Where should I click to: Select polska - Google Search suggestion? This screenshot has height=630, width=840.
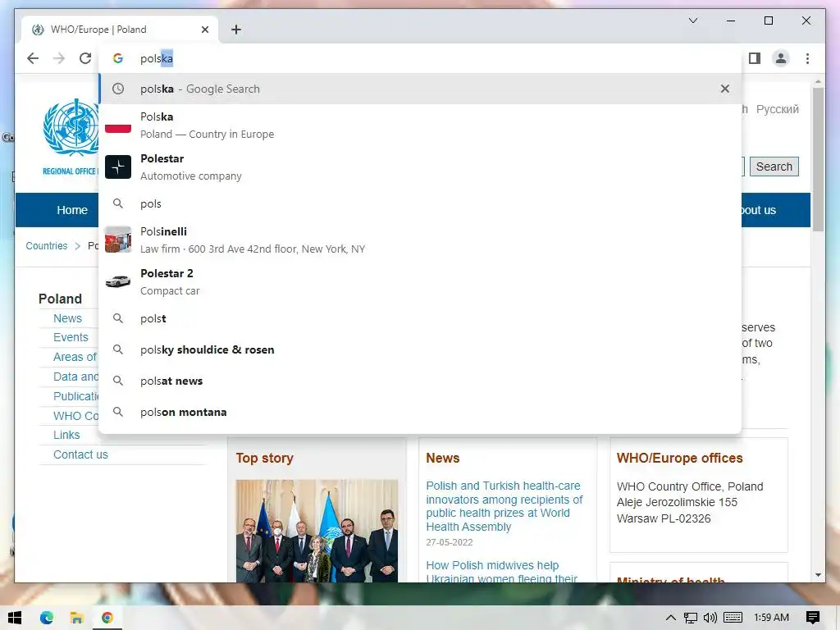(420, 89)
